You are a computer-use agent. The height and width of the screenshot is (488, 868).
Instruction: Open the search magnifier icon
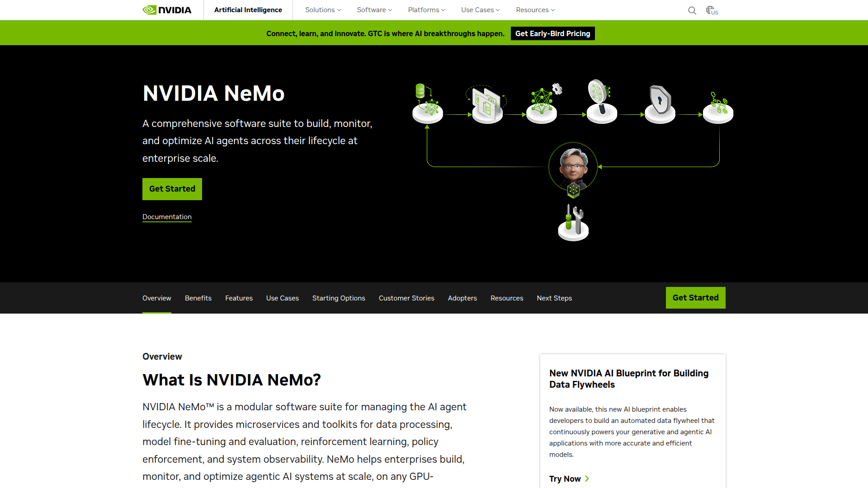pyautogui.click(x=692, y=10)
